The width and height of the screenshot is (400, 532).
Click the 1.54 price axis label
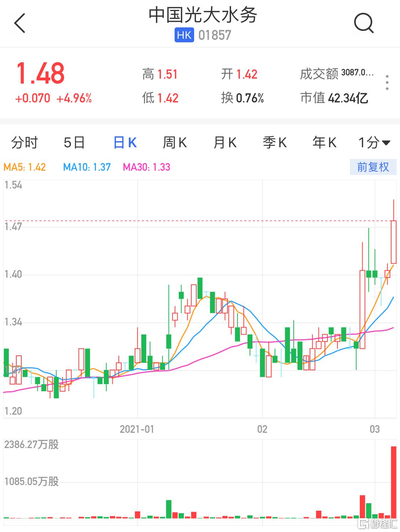pos(13,185)
